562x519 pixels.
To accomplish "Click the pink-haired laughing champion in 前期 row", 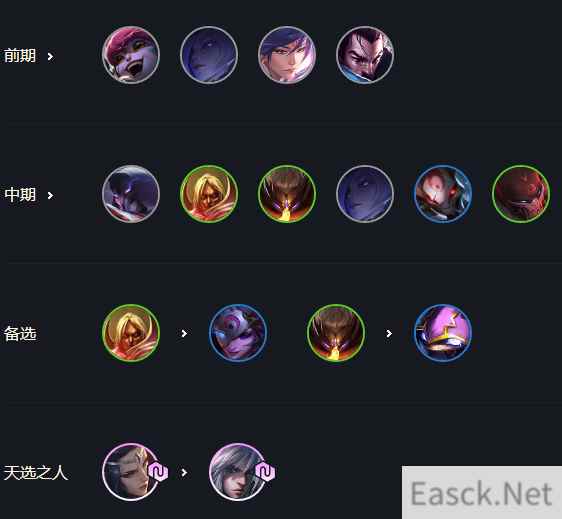I will 131,55.
